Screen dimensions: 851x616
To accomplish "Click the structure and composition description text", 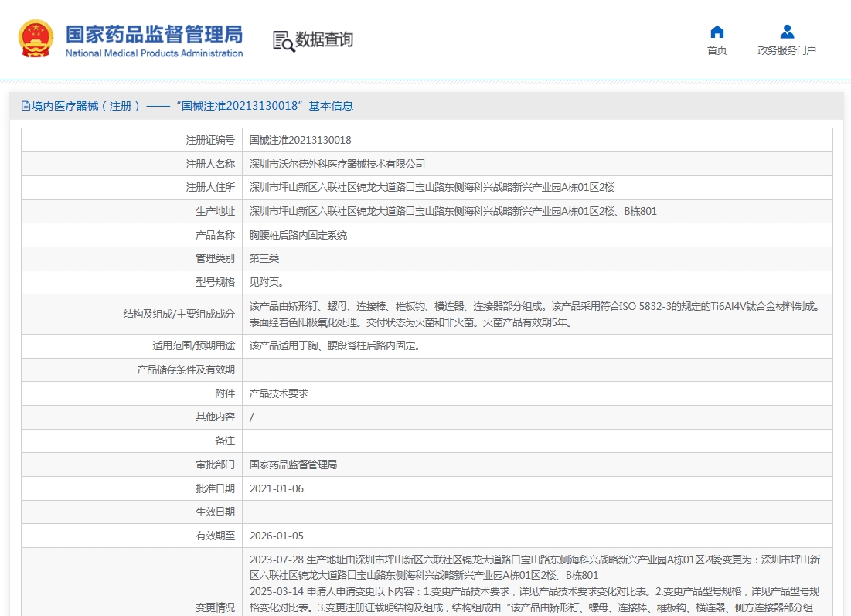I will point(535,315).
